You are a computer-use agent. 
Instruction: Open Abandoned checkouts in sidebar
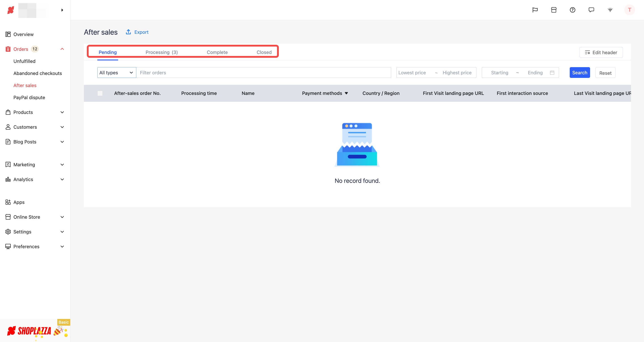(x=38, y=73)
